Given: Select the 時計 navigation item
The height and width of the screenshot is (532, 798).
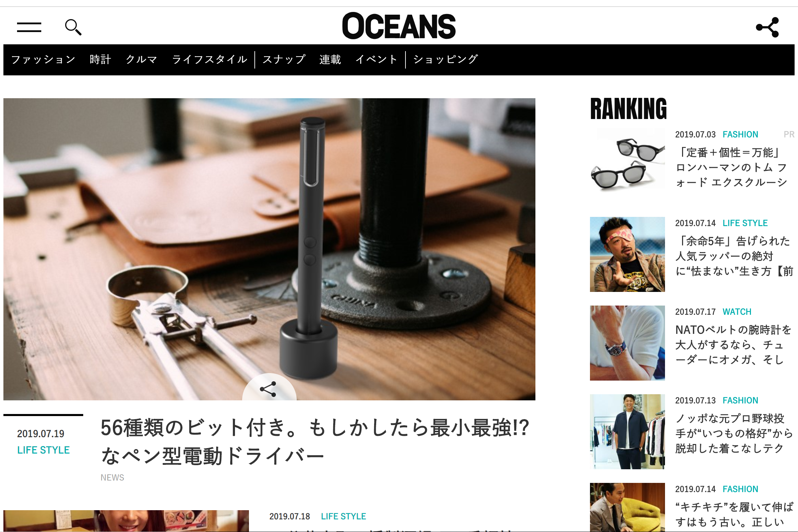Looking at the screenshot, I should pos(100,59).
